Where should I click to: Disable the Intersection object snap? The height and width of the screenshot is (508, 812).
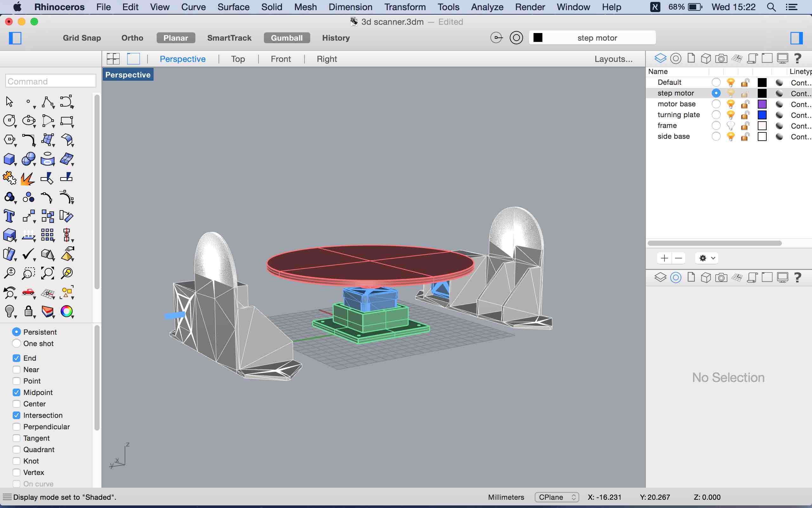(x=16, y=415)
